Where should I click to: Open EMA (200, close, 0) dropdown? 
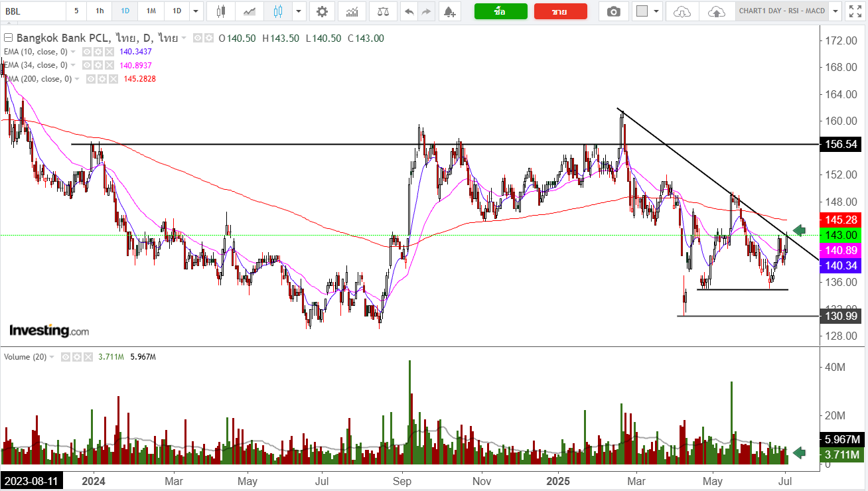[77, 79]
